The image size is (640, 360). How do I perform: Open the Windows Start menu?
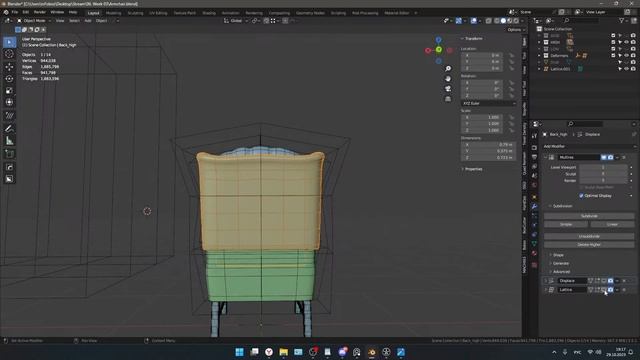(239, 352)
